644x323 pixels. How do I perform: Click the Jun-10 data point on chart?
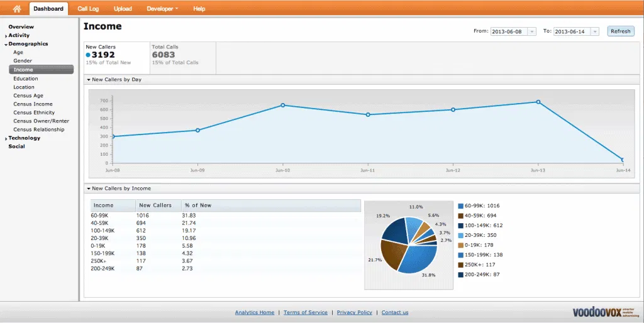pyautogui.click(x=283, y=105)
